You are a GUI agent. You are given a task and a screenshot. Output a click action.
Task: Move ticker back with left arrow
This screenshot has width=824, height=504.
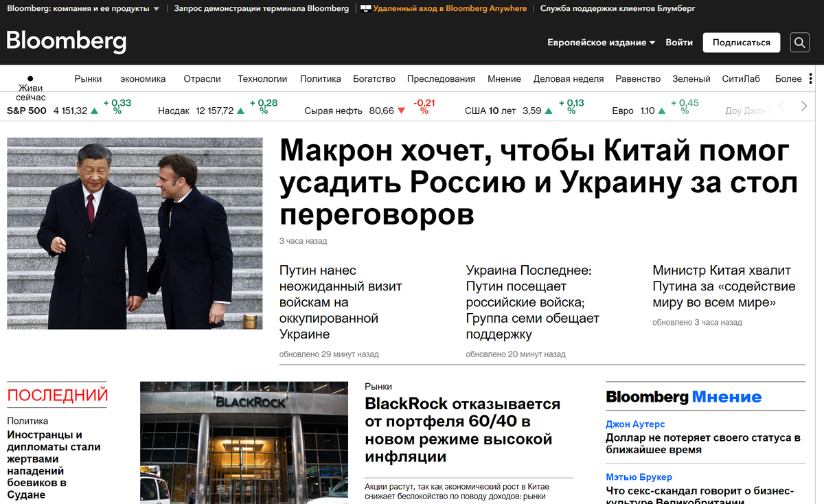(x=781, y=106)
